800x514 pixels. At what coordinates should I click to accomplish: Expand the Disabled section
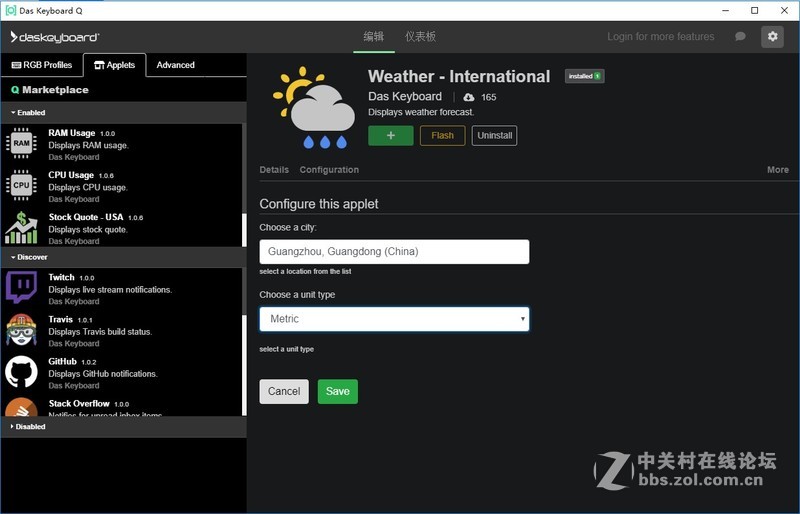pyautogui.click(x=29, y=426)
